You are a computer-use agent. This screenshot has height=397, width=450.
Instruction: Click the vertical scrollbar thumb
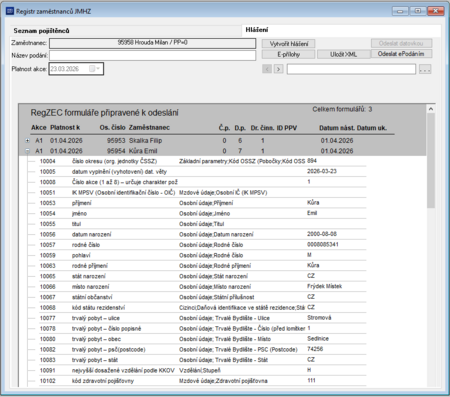click(431, 161)
